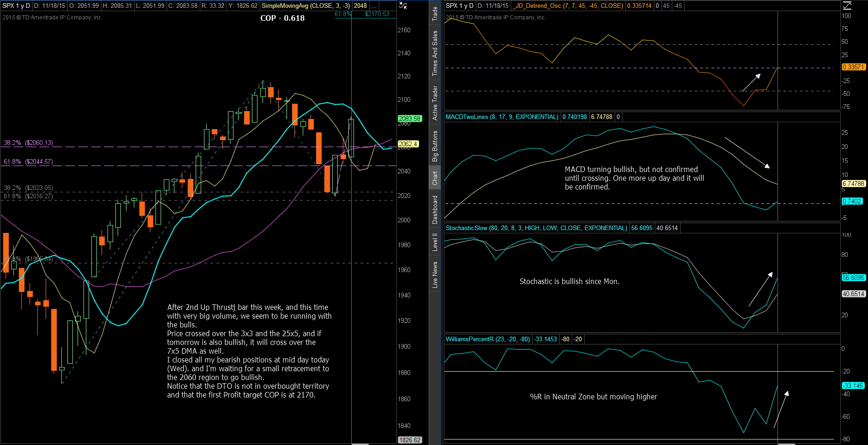Click the chart scale icon on left chart

click(x=403, y=6)
